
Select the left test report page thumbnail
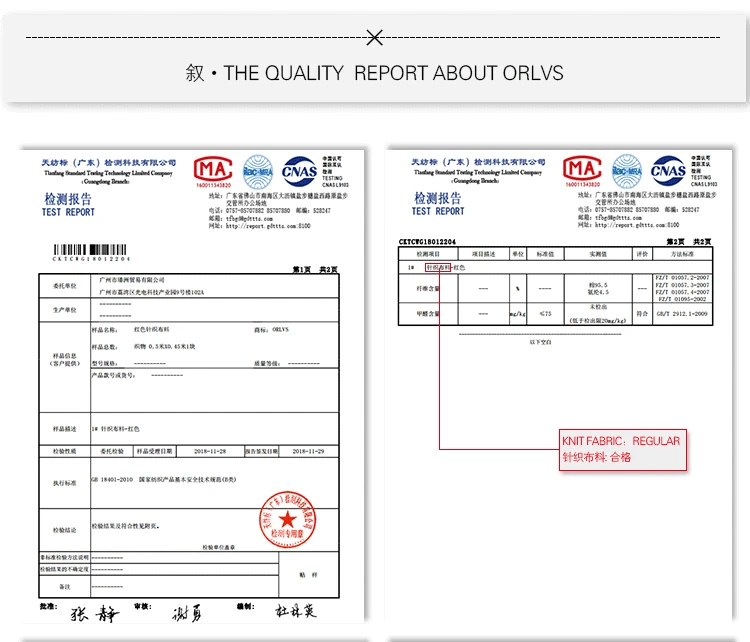pos(192,387)
